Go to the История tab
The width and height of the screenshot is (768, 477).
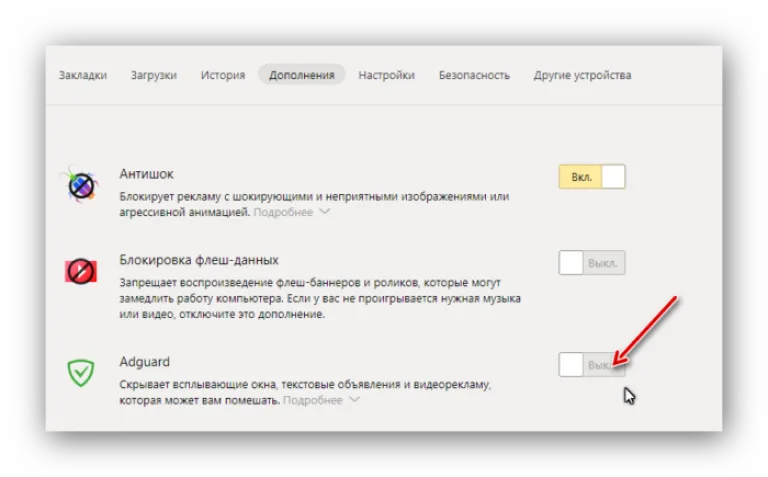click(223, 75)
